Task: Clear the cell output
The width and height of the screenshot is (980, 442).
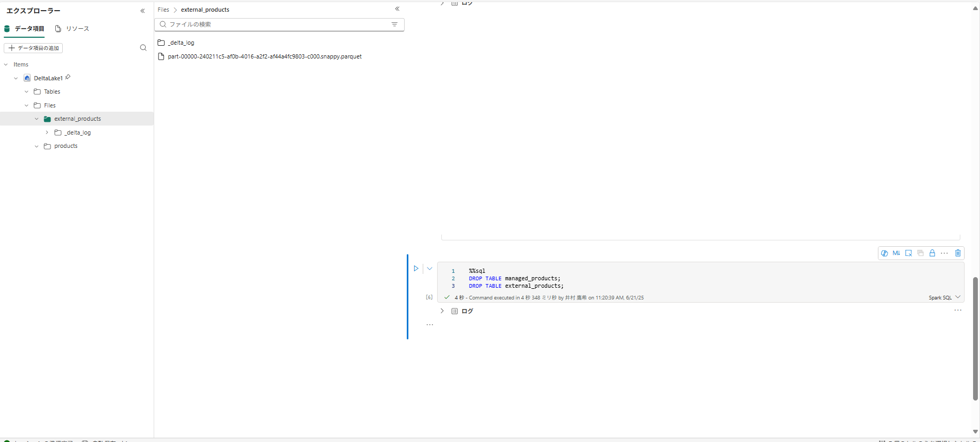Action: coord(909,253)
